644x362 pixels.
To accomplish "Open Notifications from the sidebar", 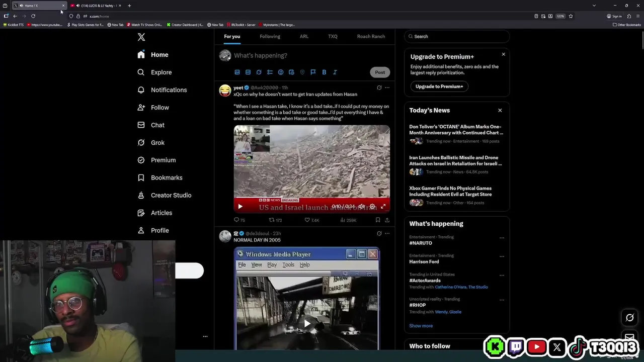I will (163, 90).
